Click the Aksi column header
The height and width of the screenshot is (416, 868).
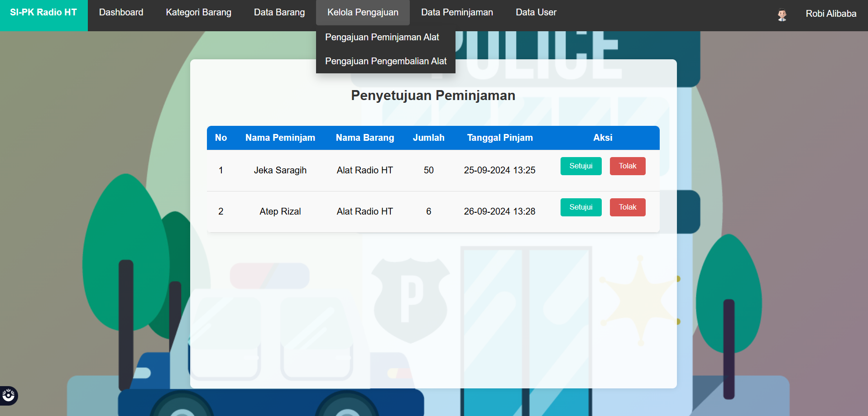[x=603, y=138]
